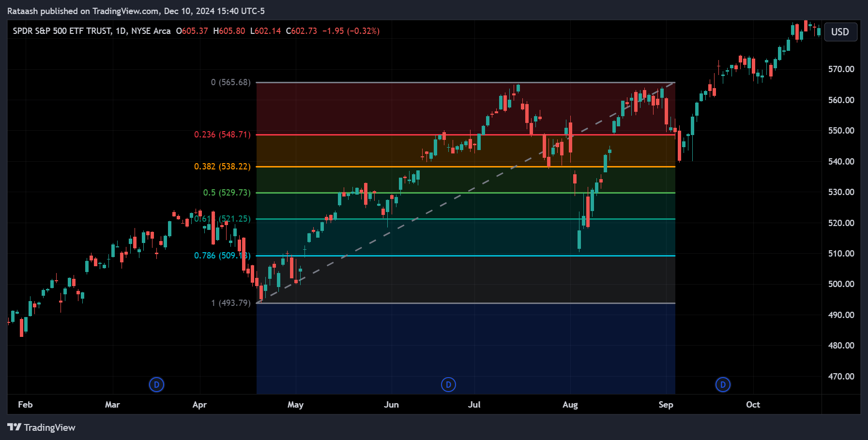Click the Feb label on time axis

tap(25, 405)
